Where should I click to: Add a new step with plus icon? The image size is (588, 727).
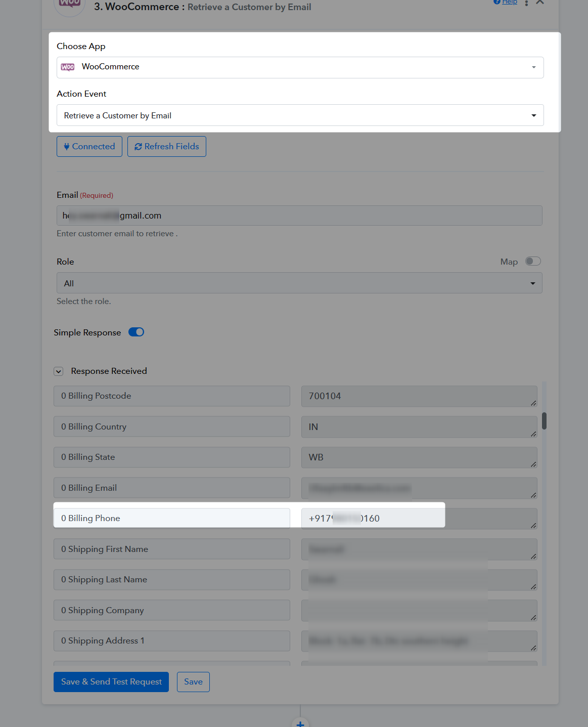[300, 723]
